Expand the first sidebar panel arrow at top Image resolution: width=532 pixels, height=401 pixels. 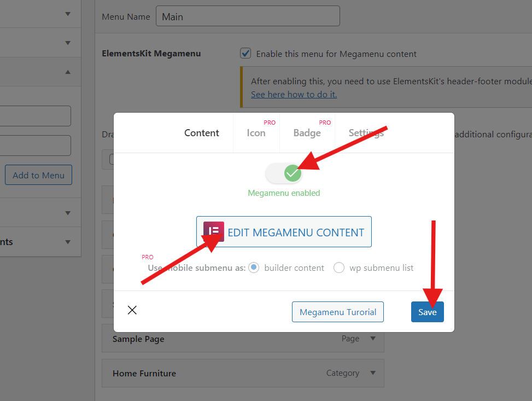[x=68, y=14]
